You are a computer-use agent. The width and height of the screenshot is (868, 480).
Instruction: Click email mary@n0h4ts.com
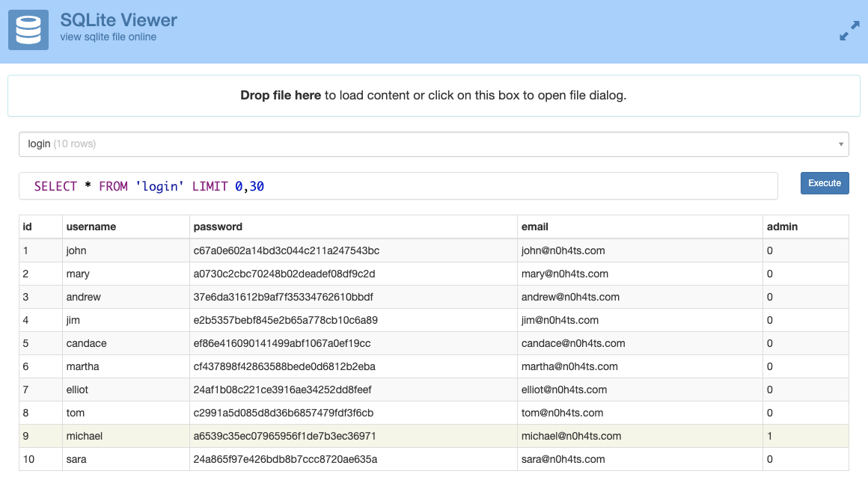coord(565,274)
